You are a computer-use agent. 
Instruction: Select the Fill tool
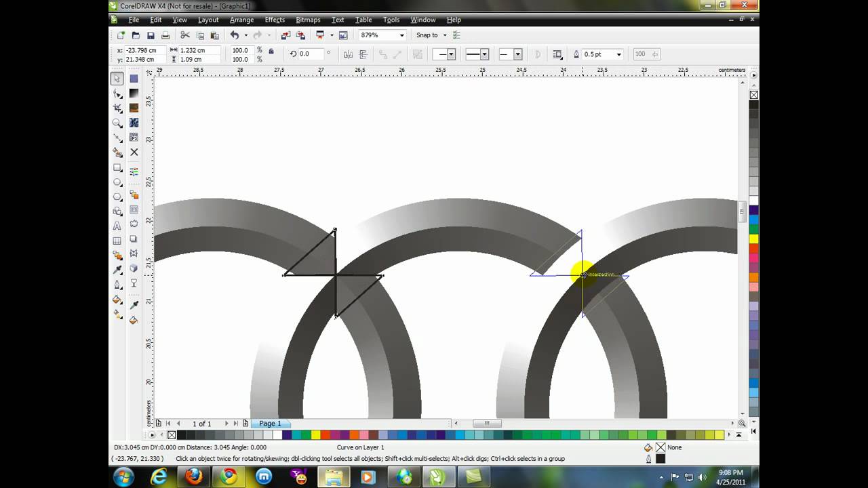(117, 300)
